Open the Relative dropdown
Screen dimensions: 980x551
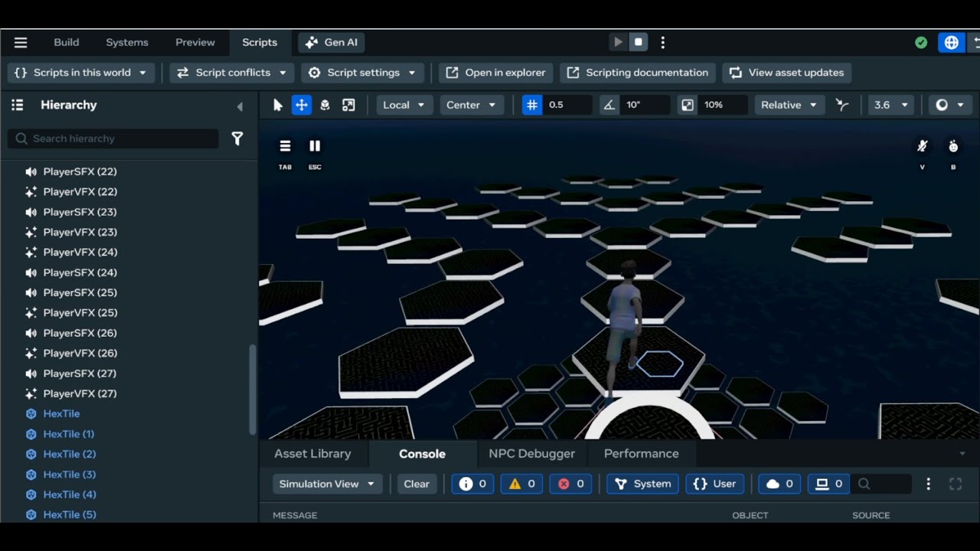(789, 105)
